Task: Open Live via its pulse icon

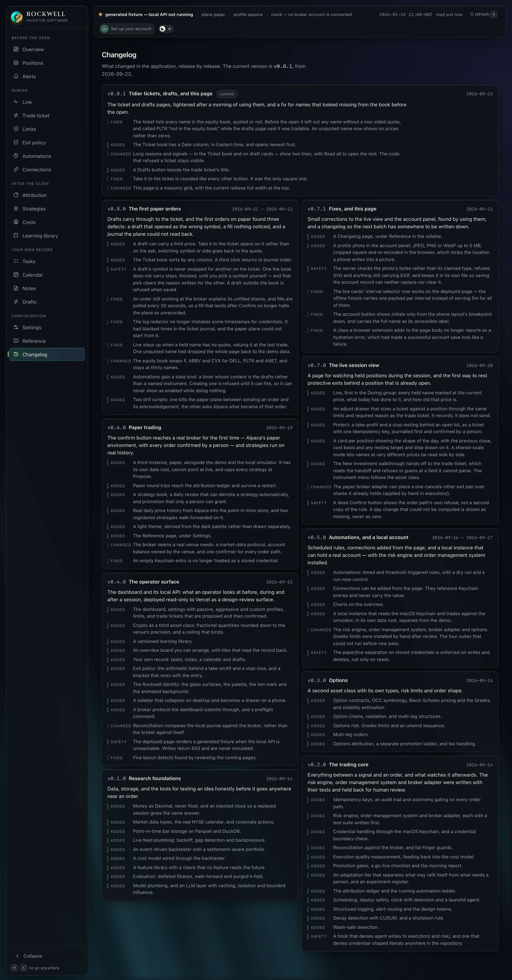Action: point(16,102)
